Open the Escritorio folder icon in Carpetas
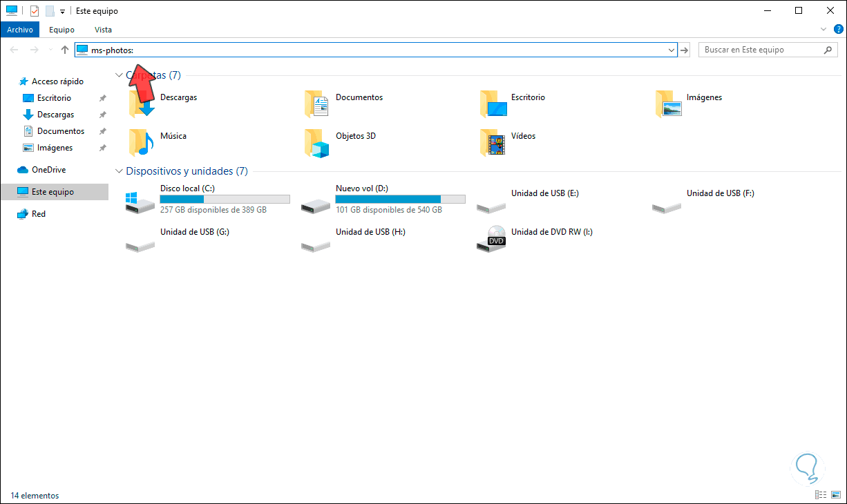The height and width of the screenshot is (504, 847). coord(493,104)
